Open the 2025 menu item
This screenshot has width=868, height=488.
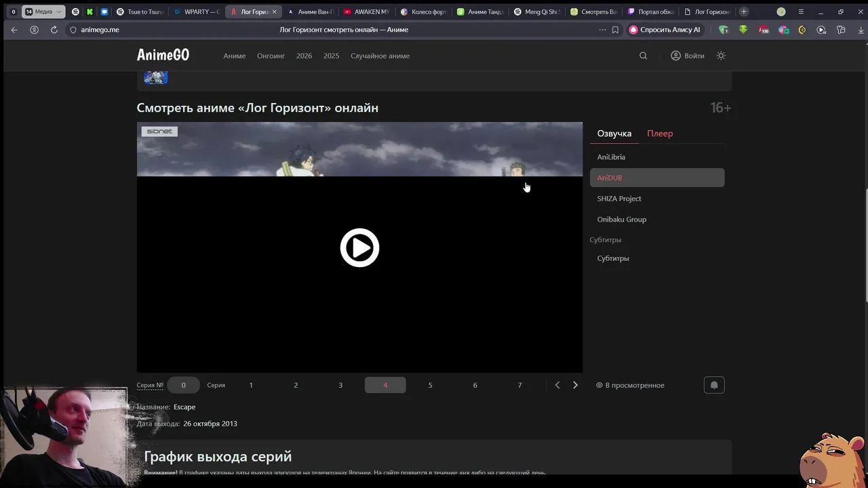click(x=331, y=56)
